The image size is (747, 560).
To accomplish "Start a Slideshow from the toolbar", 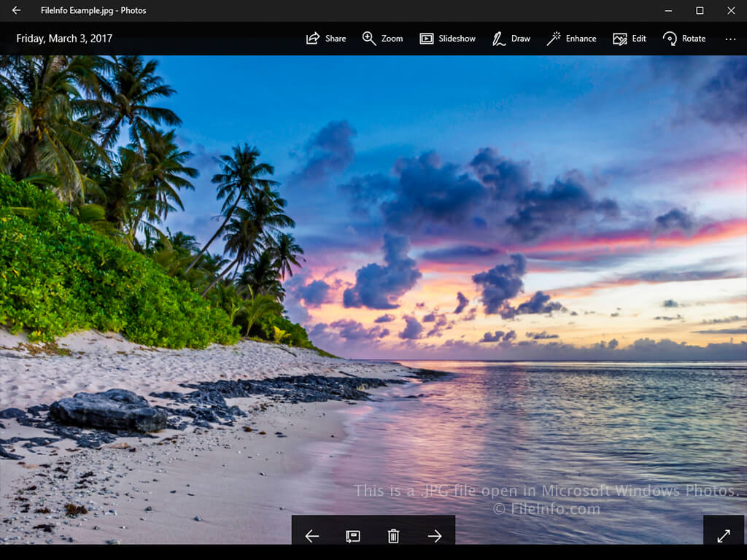I will tap(447, 39).
